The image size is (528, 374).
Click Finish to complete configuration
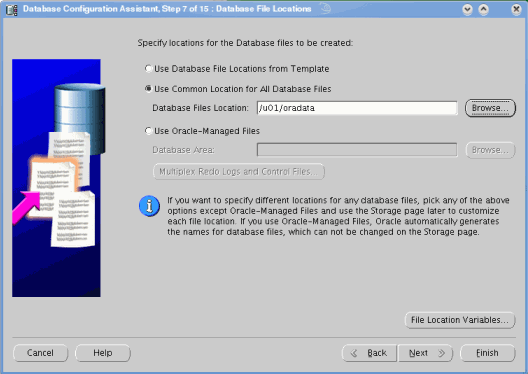488,353
